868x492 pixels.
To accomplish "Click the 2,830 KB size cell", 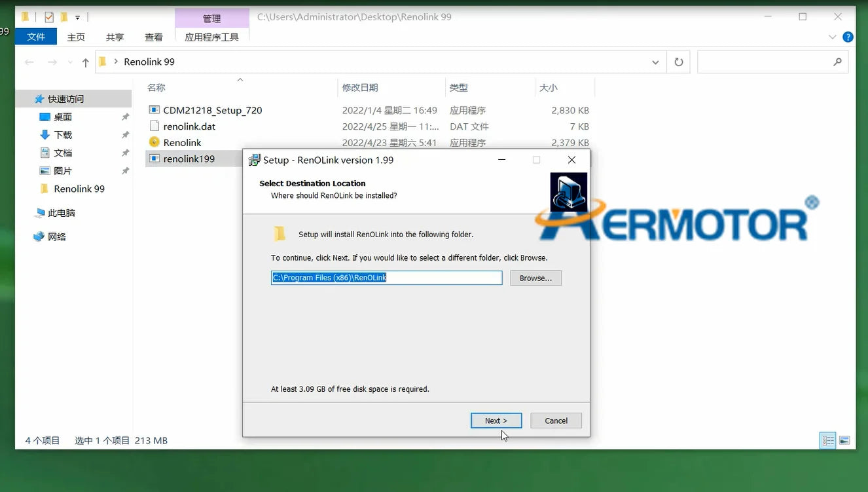I will [570, 111].
